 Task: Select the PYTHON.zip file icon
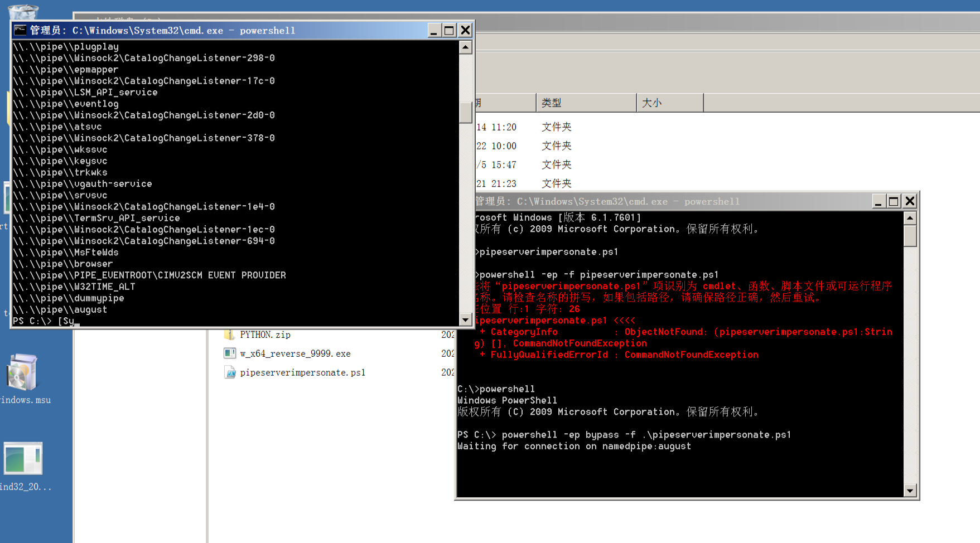229,334
